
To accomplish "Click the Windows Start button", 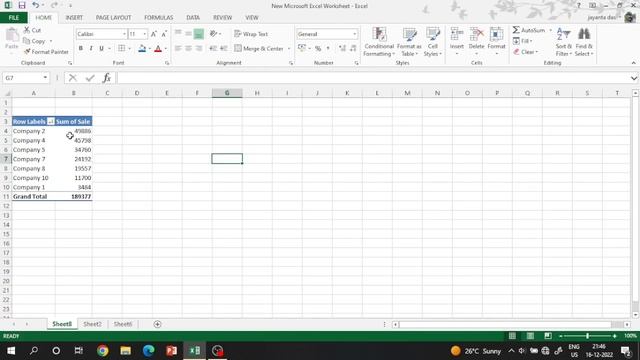I will pyautogui.click(x=11, y=351).
